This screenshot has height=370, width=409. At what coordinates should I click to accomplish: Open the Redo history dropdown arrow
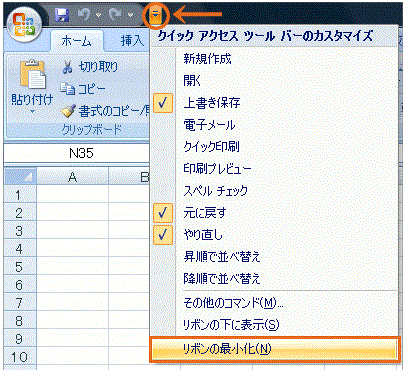[130, 15]
